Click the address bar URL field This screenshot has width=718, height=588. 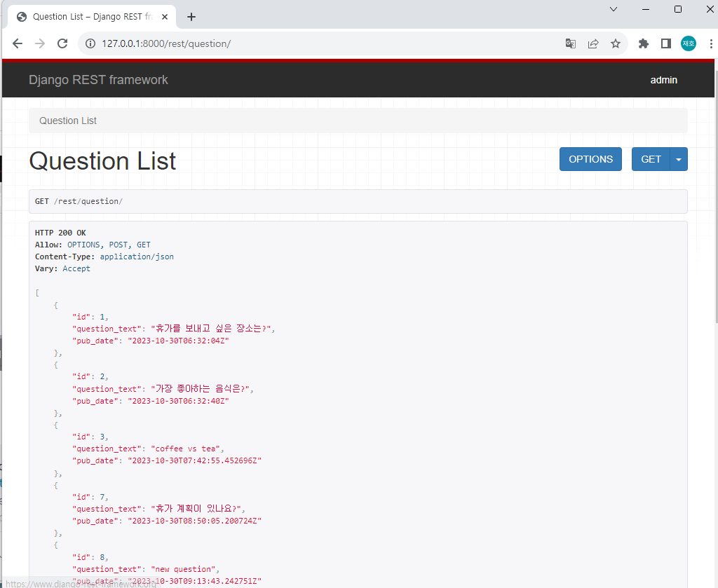(x=320, y=43)
